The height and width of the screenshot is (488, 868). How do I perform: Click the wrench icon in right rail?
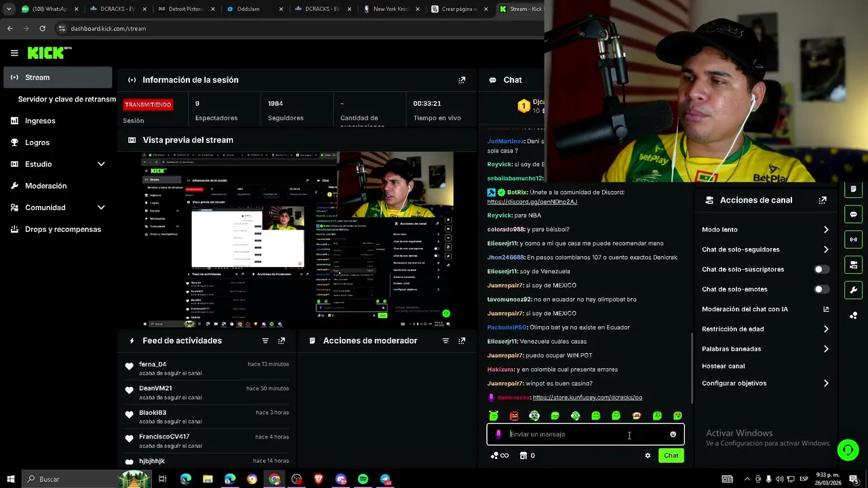pos(853,289)
